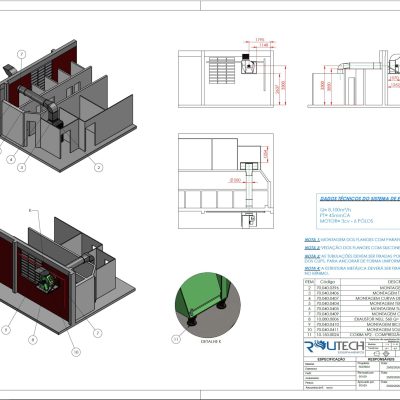This screenshot has width=400, height=400.
Task: Click the 'NOTA 2' label
Action: click(312, 248)
